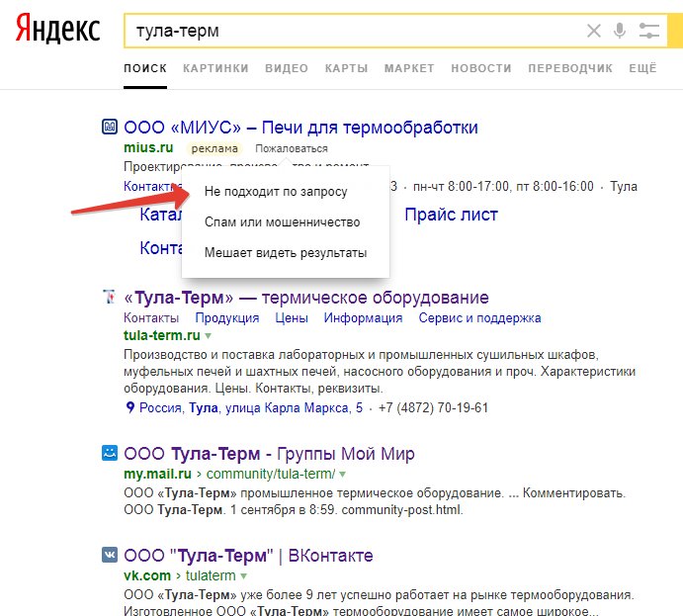Click the Пожаловаться link on the ad
The image size is (683, 616).
point(292,148)
